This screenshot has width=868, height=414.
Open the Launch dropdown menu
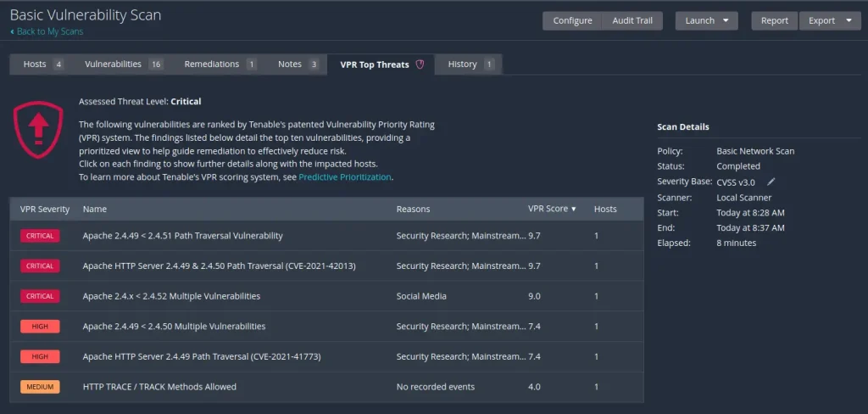coord(706,20)
